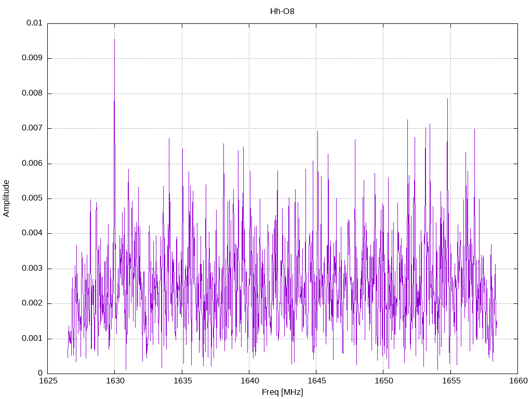
Task: Click the 0.006 y-axis tick label
Action: 32,163
